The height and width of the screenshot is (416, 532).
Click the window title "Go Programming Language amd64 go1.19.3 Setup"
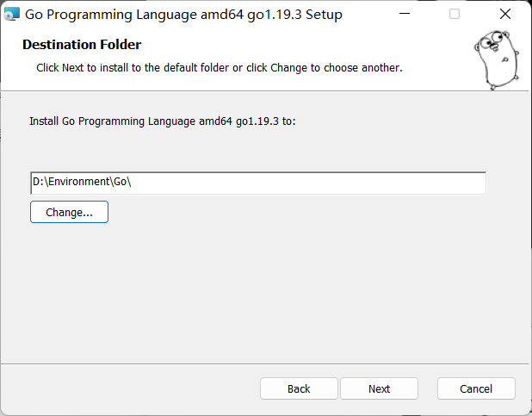(183, 15)
